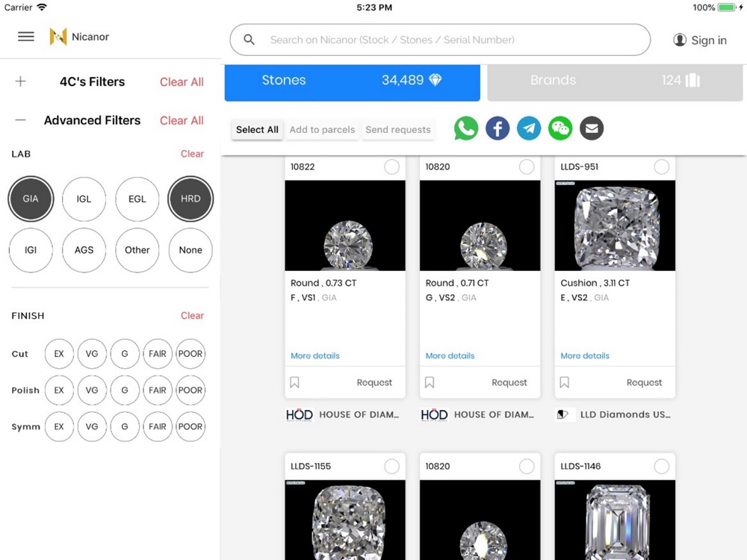This screenshot has width=747, height=560.
Task: Open More details for Round 0.73 CT
Action: click(x=315, y=355)
